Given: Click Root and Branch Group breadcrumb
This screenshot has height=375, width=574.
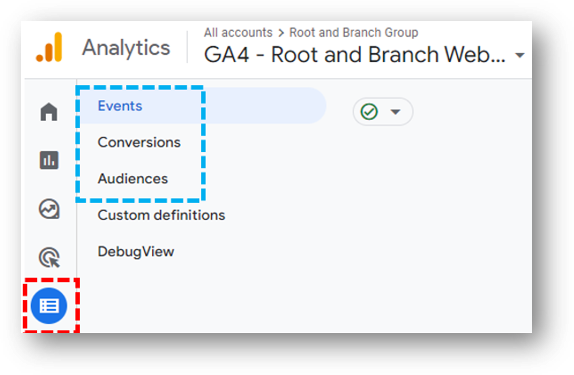Looking at the screenshot, I should (354, 33).
